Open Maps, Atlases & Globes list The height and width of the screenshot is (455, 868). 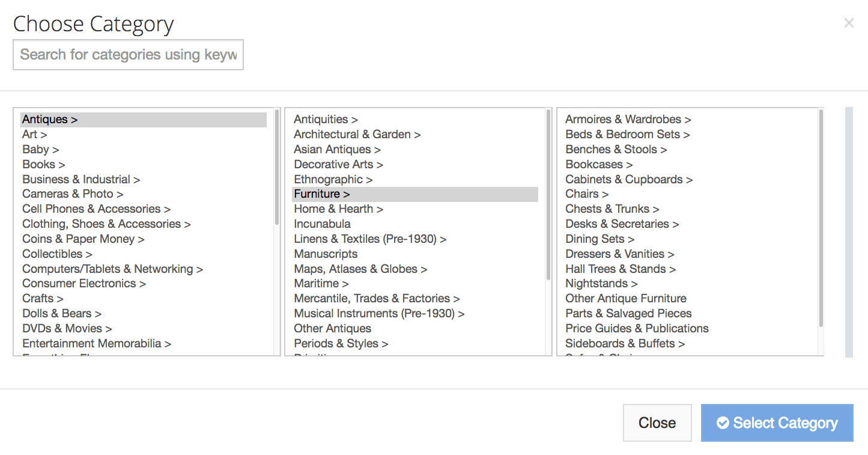coord(360,269)
